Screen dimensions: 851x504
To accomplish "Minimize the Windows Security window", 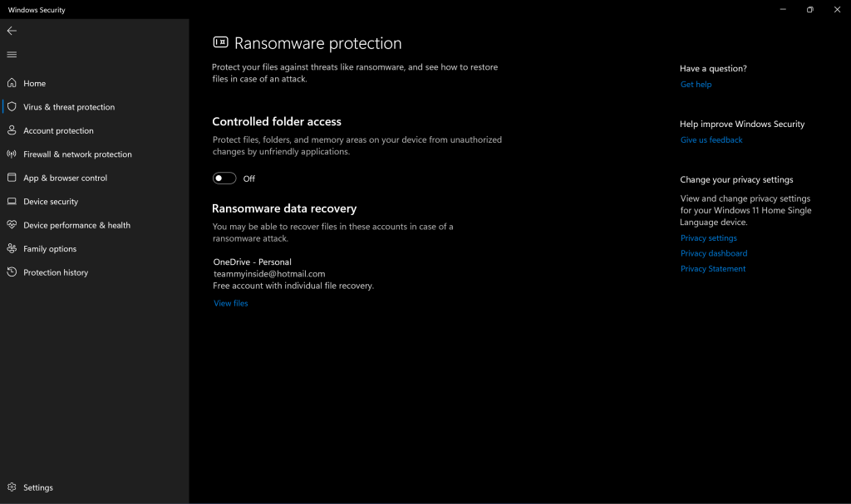I will point(783,9).
